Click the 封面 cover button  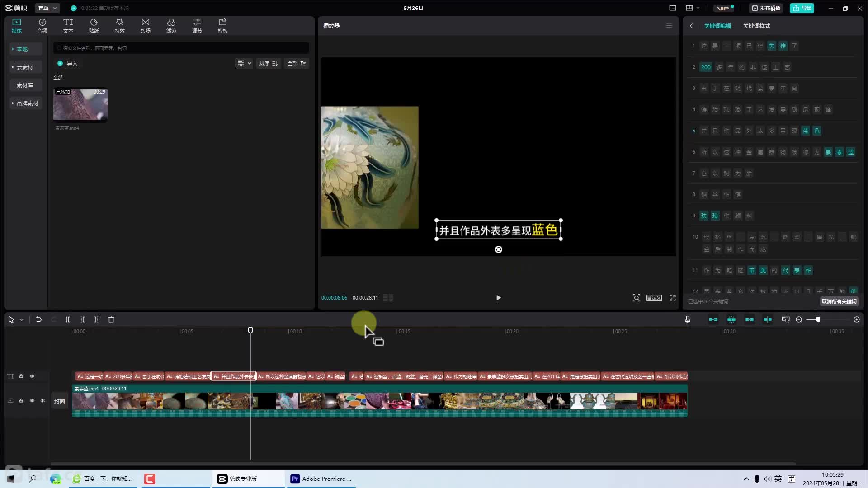coord(60,401)
